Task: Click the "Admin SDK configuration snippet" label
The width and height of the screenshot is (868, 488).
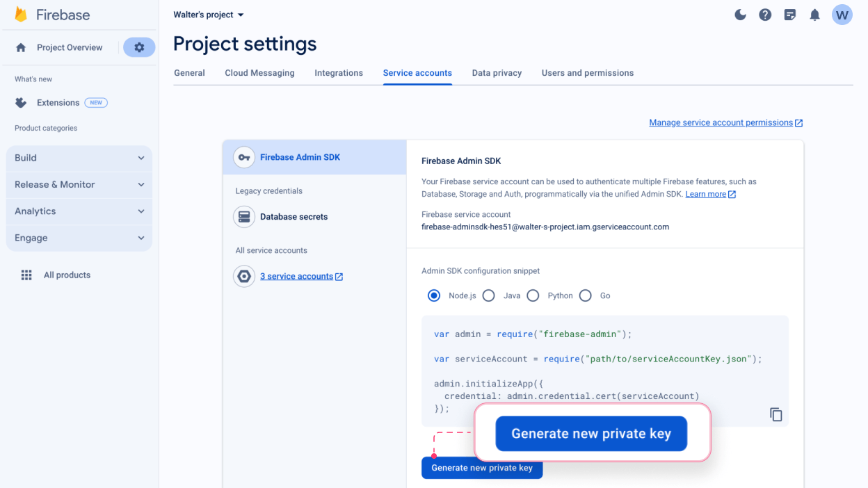Action: coord(481,271)
